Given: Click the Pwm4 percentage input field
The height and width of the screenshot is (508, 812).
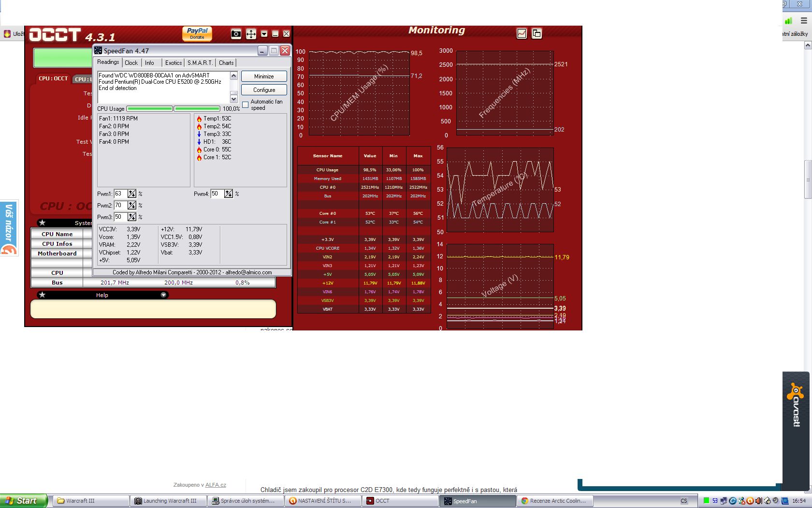Looking at the screenshot, I should (x=217, y=194).
